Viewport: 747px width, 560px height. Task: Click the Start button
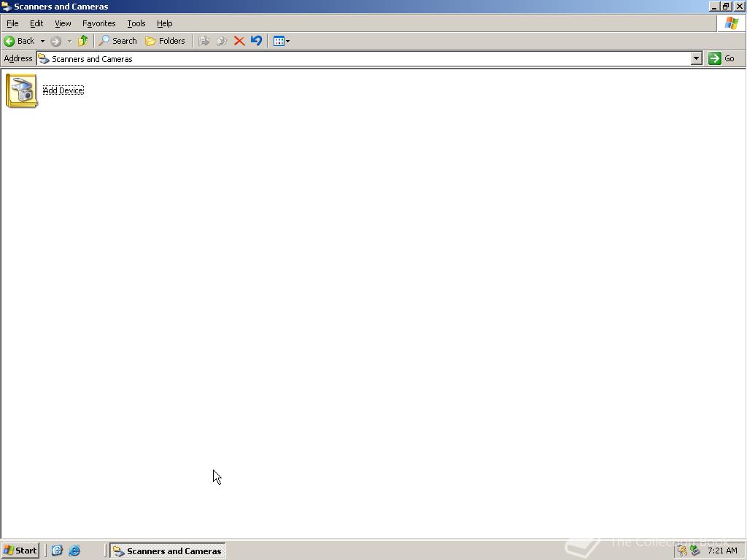coord(20,551)
